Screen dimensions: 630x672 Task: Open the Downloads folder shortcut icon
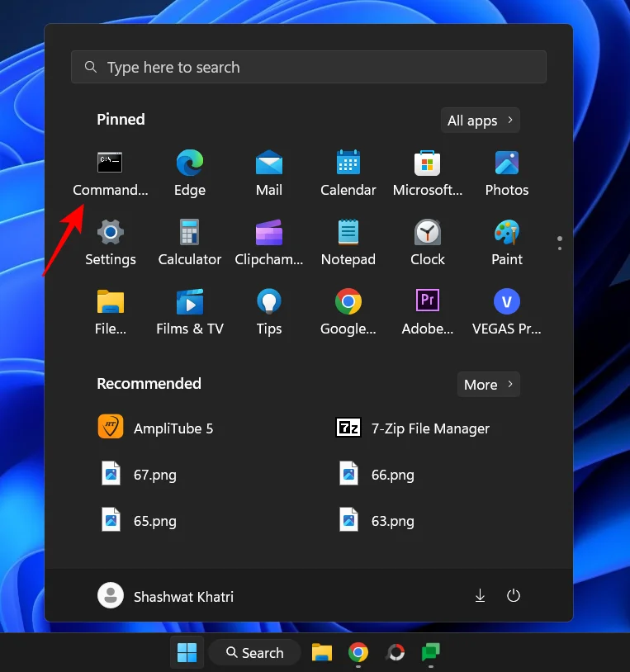(480, 596)
